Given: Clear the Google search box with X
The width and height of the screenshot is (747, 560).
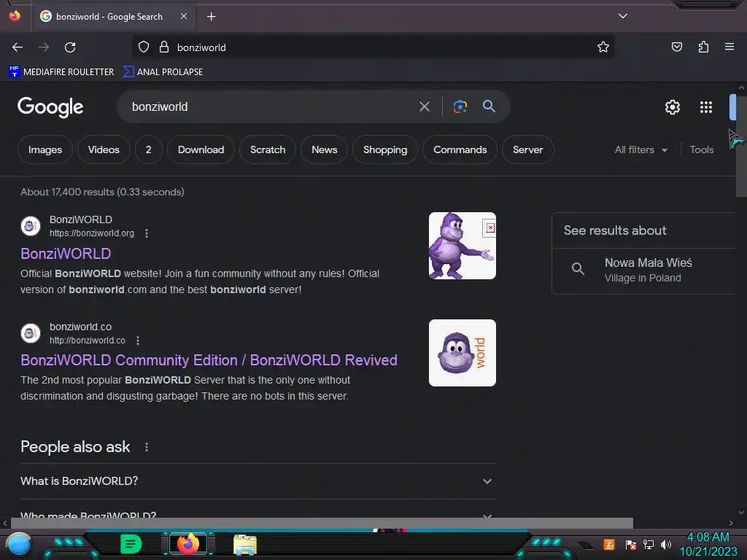Looking at the screenshot, I should coord(425,106).
